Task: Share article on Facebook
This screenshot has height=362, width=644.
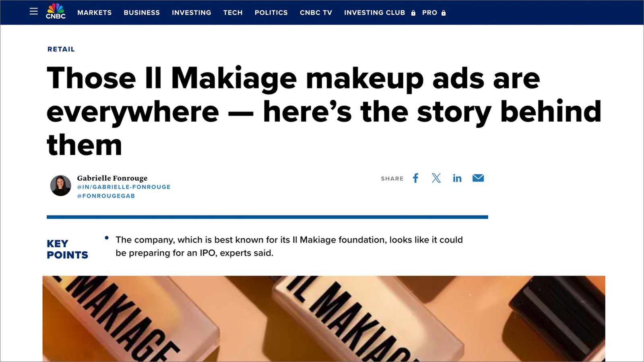Action: point(416,178)
